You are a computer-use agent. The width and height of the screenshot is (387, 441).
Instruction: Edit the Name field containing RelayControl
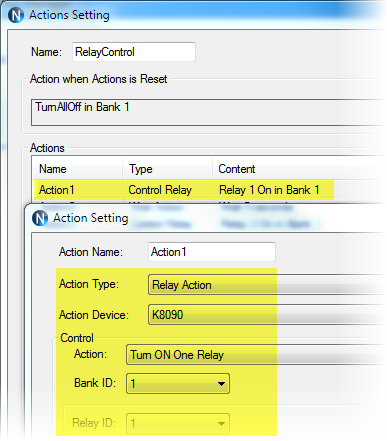tap(134, 52)
